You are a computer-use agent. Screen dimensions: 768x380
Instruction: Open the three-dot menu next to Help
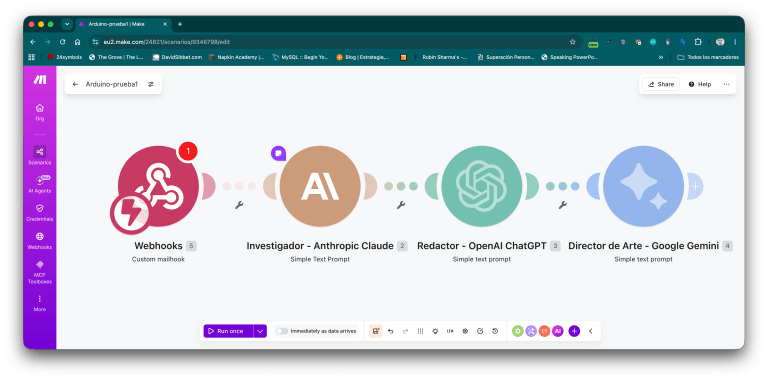point(726,84)
